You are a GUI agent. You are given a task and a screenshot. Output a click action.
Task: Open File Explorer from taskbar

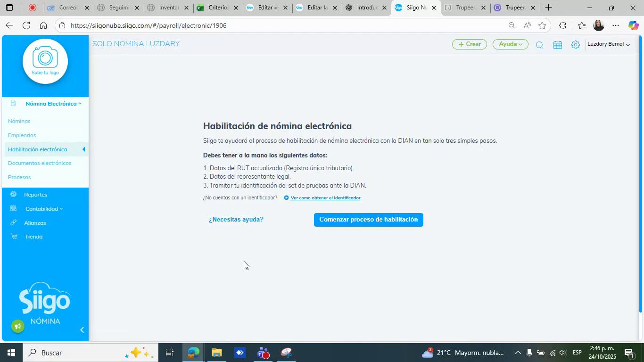coord(216,353)
